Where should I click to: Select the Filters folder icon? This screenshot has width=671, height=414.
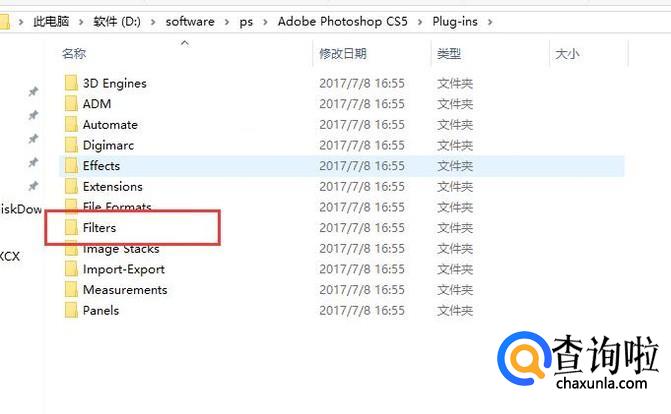(71, 228)
